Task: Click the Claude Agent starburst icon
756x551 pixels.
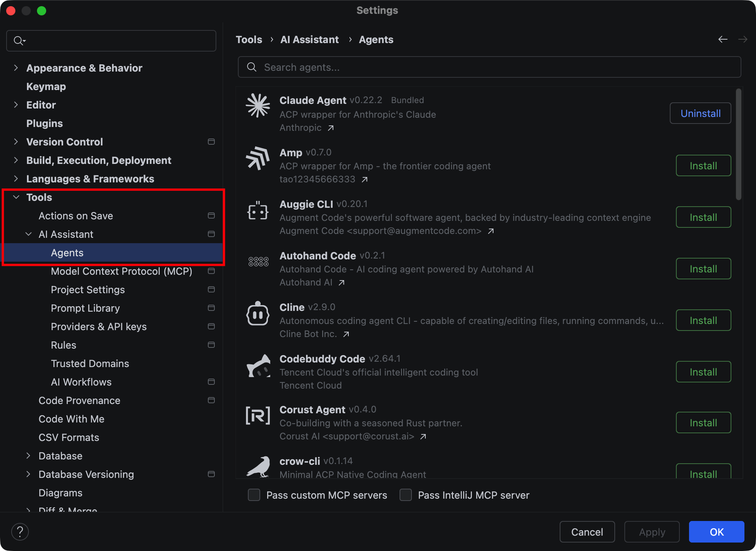Action: 258,105
